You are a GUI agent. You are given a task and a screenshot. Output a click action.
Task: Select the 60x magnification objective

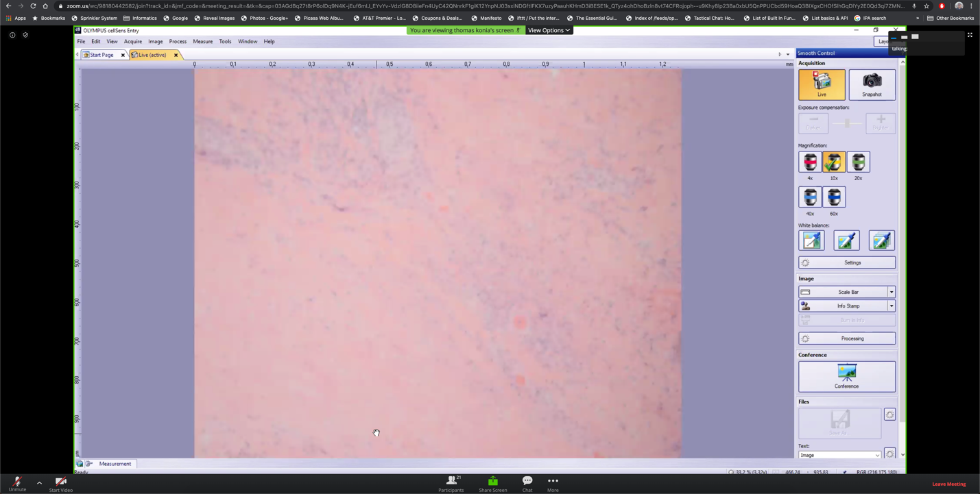click(834, 197)
